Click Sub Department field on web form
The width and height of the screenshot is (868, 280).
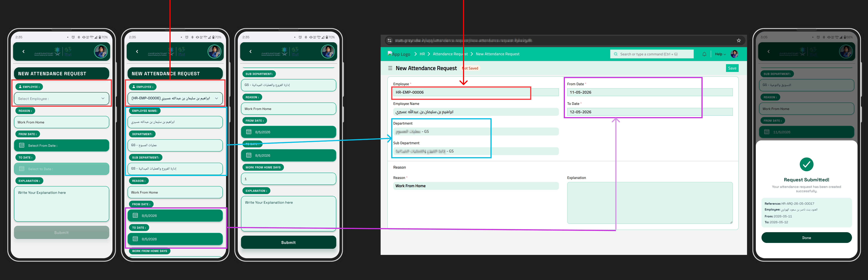476,151
